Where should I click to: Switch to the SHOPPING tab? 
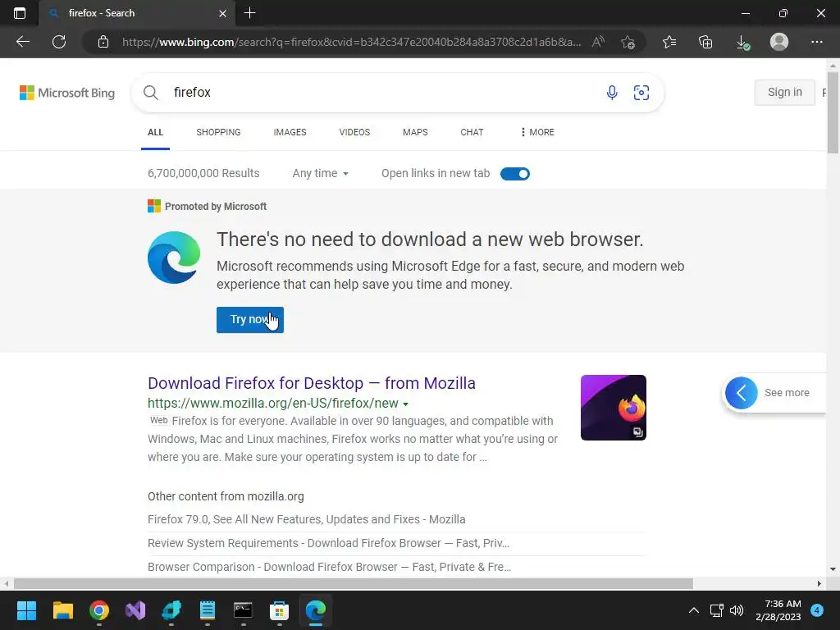[218, 132]
